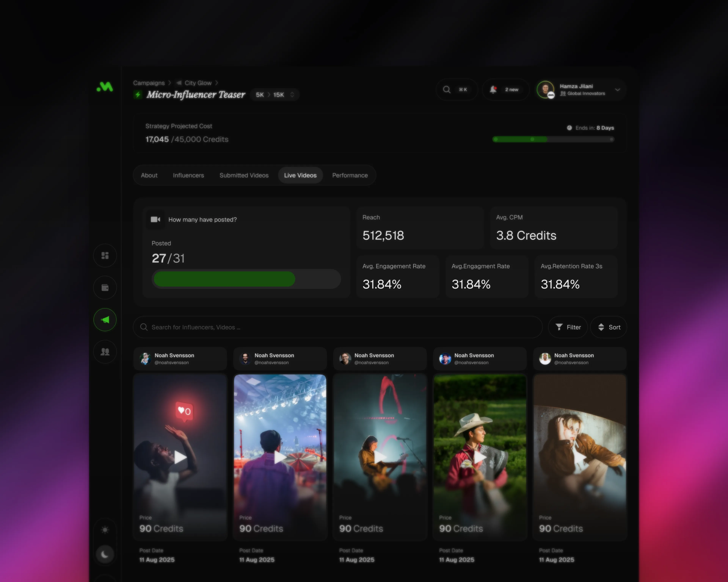Expand the Hamza Jilani account dropdown
This screenshot has height=582, width=728.
point(618,90)
